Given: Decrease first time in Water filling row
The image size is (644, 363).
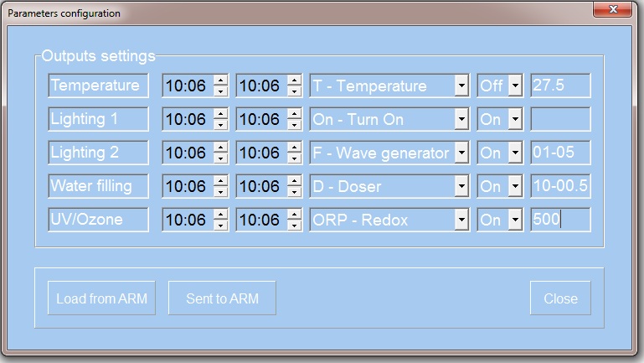Looking at the screenshot, I should pos(220,192).
